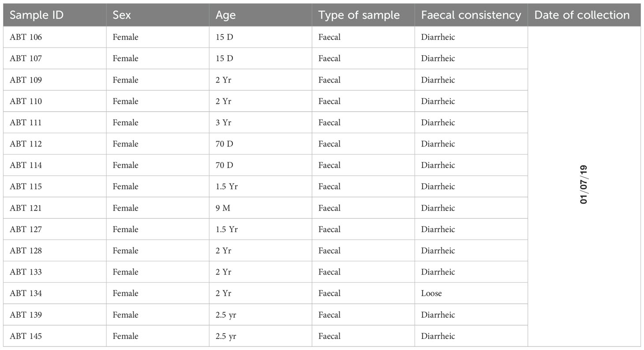
Task: Click the Age column header
Action: pyautogui.click(x=260, y=15)
